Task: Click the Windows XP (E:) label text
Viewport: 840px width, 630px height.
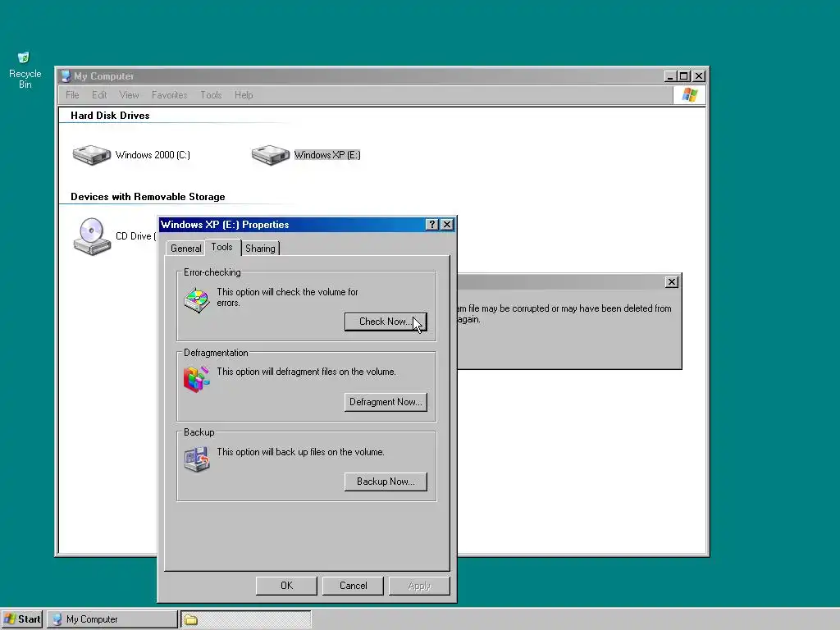Action: pyautogui.click(x=327, y=155)
